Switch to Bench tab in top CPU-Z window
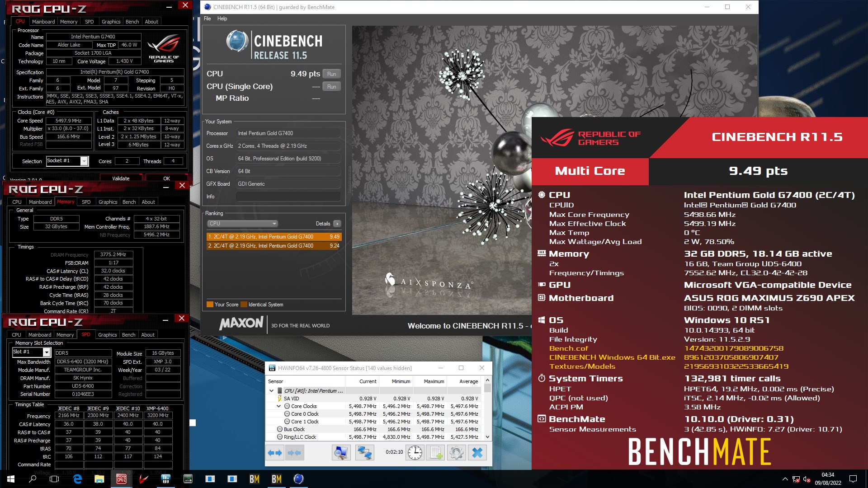The image size is (868, 488). pos(132,21)
